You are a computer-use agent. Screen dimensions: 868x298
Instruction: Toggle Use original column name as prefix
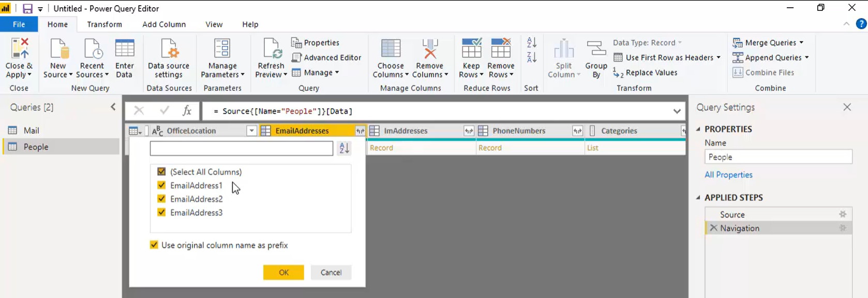point(154,245)
